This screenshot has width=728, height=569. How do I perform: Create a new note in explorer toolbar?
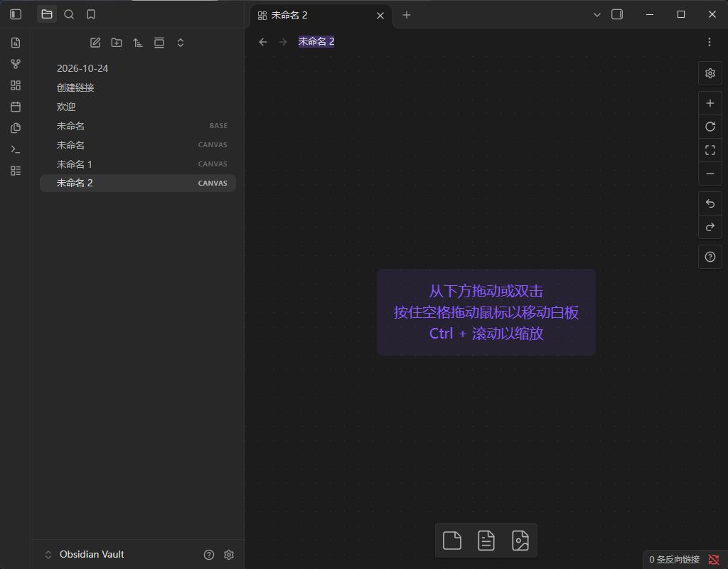coord(95,43)
